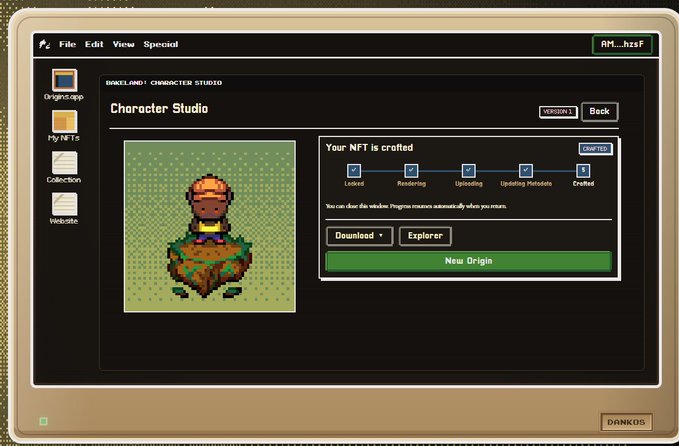Click the BAKELAND: CHARACTER STUDIO window title

point(164,83)
